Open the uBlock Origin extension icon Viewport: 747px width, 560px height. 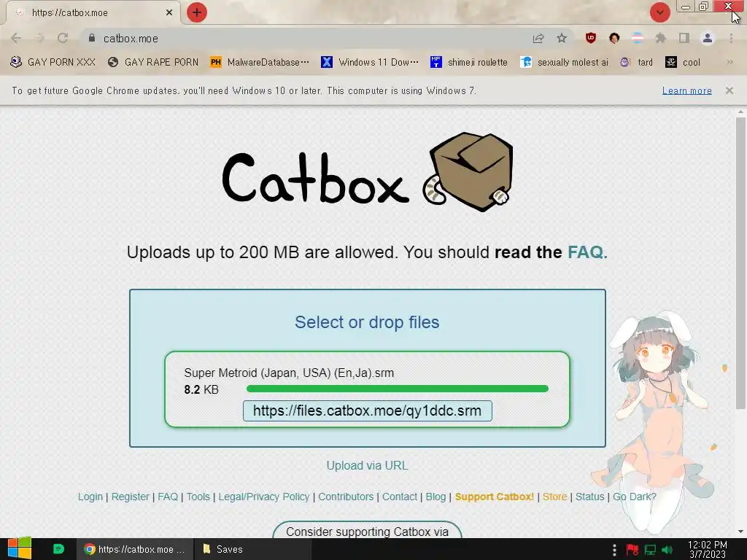[x=591, y=38]
